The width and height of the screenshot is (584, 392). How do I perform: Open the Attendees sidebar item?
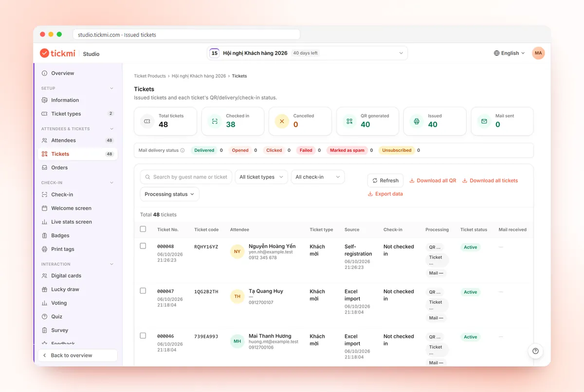(x=77, y=140)
